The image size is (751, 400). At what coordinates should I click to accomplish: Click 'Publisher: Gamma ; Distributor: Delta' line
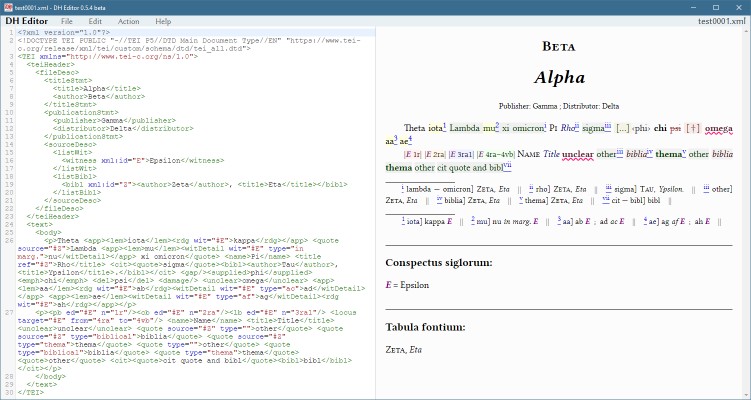tap(559, 106)
